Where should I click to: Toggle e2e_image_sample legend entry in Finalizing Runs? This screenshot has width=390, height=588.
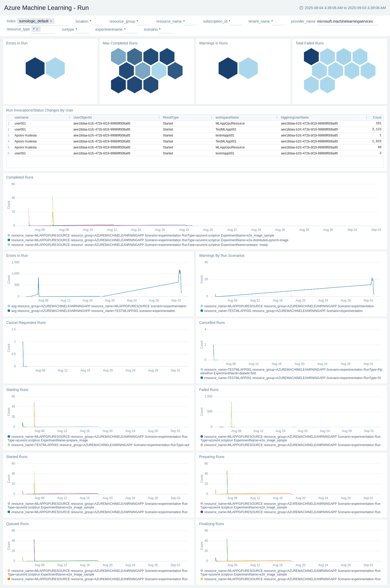[x=290, y=573]
